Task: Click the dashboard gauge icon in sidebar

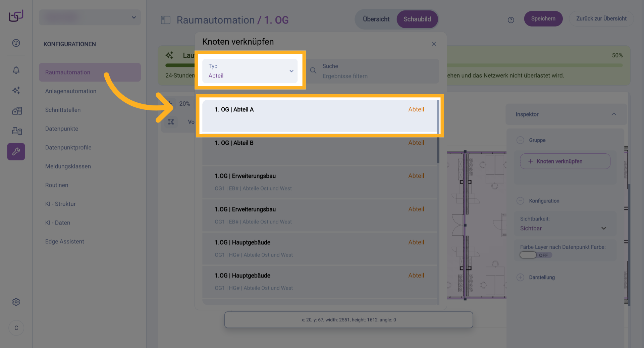Action: [16, 43]
